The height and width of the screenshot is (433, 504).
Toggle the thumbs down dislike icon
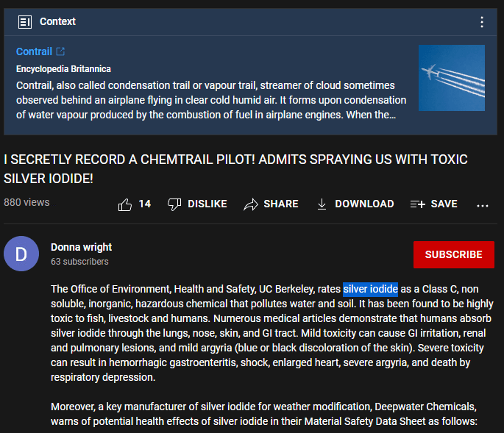(x=174, y=204)
